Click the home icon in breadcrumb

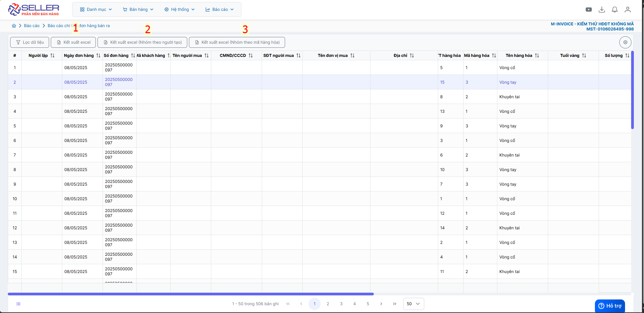pos(14,26)
